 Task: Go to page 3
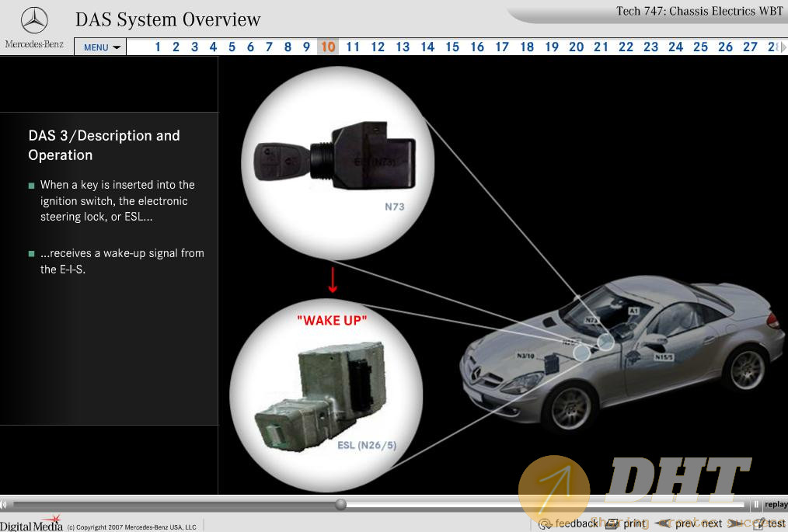point(194,47)
